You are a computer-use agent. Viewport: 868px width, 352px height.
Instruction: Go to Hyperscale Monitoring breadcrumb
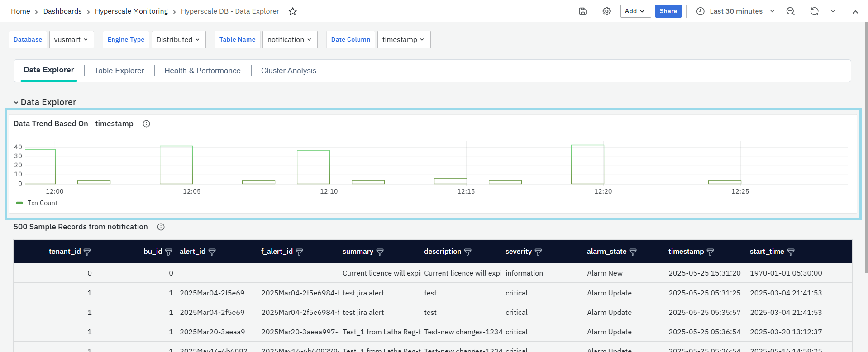coord(131,11)
